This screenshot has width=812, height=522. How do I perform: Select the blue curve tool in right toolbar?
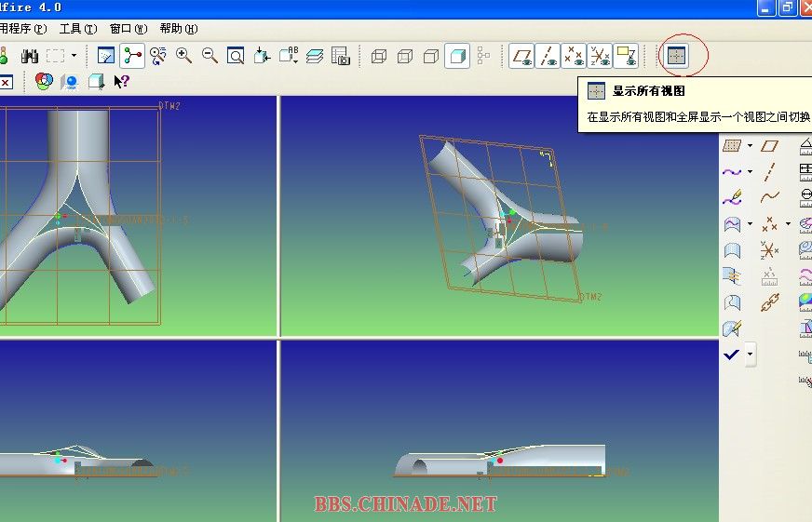coord(732,172)
